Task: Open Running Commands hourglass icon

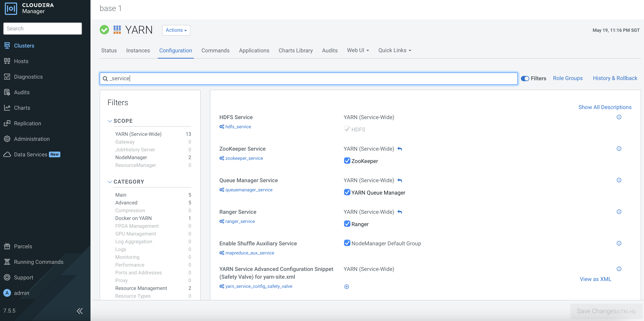Action: pyautogui.click(x=7, y=262)
